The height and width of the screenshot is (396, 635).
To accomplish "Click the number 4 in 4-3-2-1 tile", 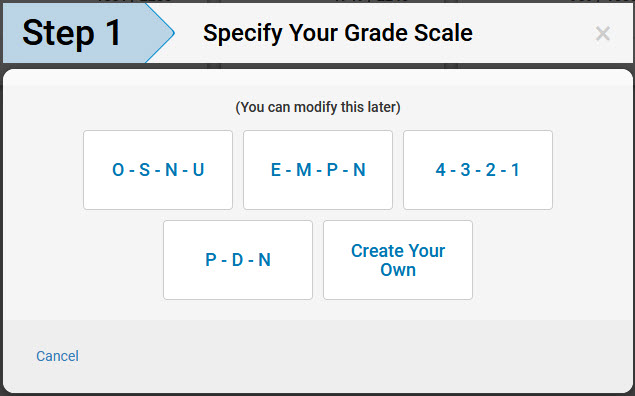I will coord(440,170).
